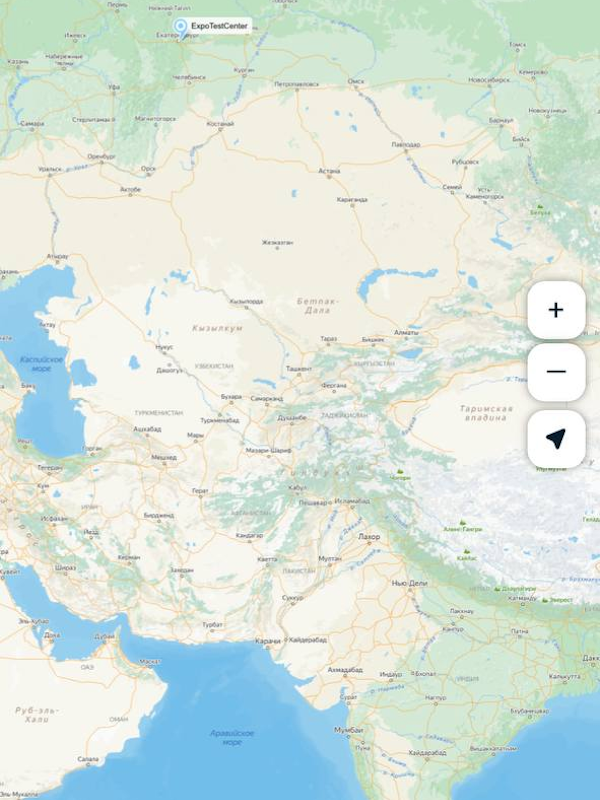Center map on my location arrow
Viewport: 600px width, 800px height.
coord(556,439)
